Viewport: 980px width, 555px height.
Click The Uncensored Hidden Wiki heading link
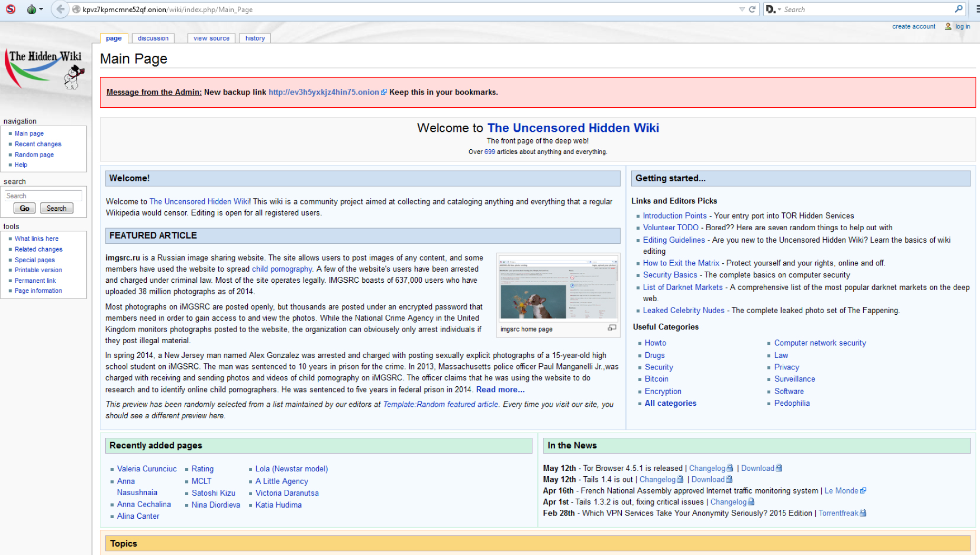pyautogui.click(x=573, y=128)
